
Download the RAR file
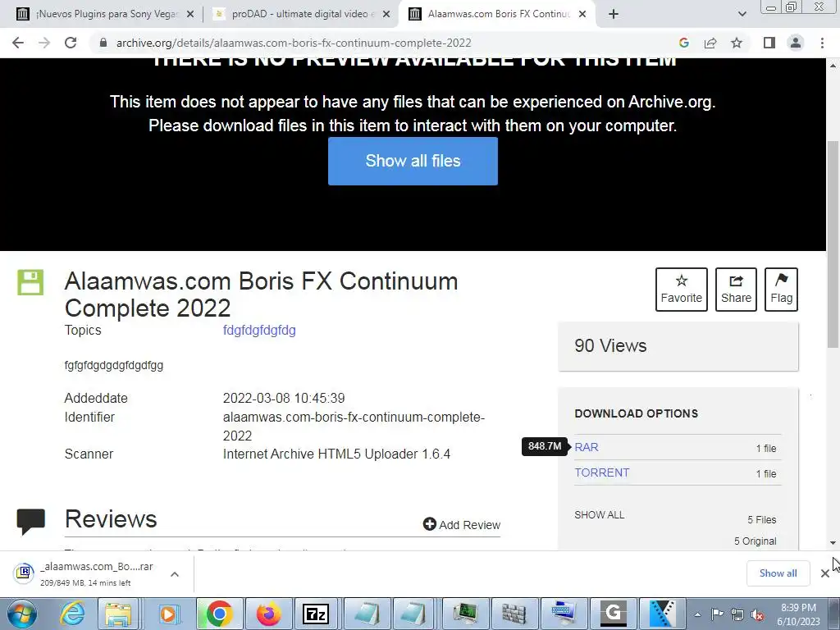587,447
